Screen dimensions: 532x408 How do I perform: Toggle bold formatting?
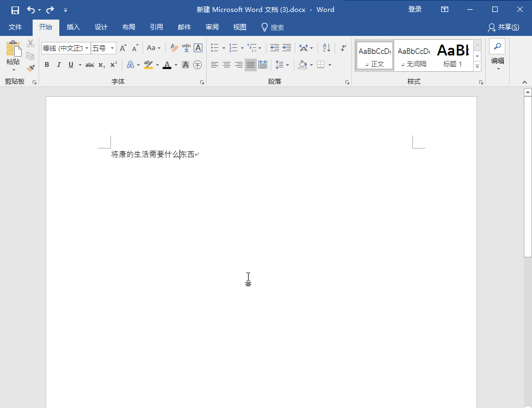pos(47,65)
